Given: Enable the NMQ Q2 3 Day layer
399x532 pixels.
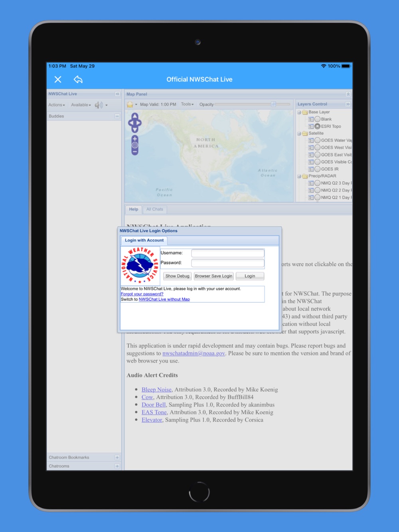Looking at the screenshot, I should tap(318, 183).
